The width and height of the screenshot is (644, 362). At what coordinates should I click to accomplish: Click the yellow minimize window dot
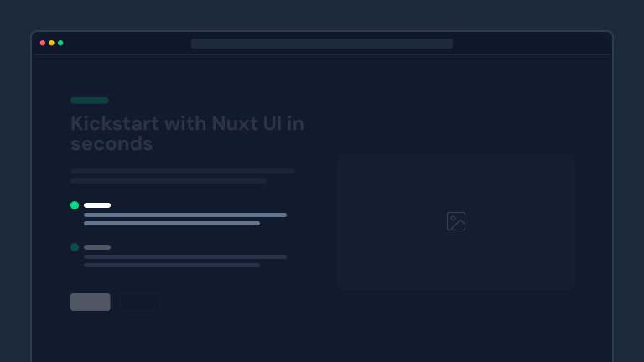coord(51,43)
